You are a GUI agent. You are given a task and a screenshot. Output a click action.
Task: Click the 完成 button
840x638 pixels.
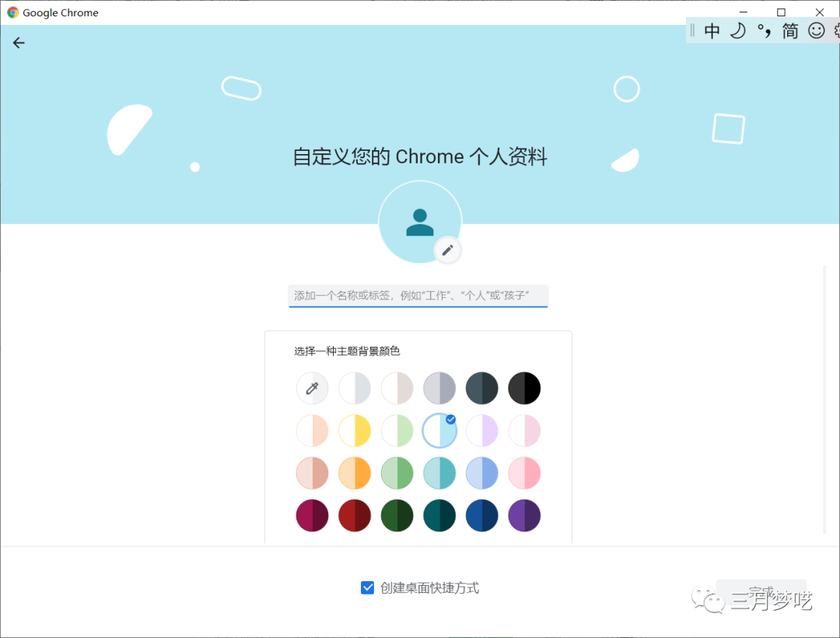[761, 594]
